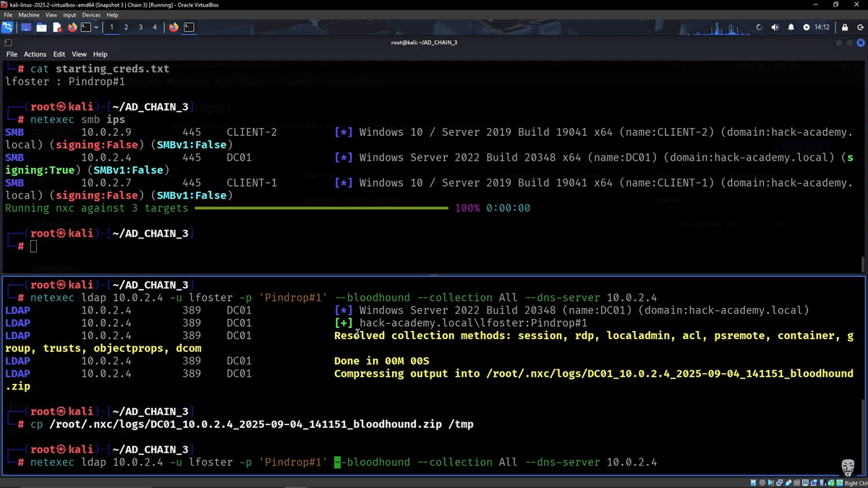The image size is (868, 488).
Task: Open the VirtualBox Machine menu
Action: pos(29,14)
